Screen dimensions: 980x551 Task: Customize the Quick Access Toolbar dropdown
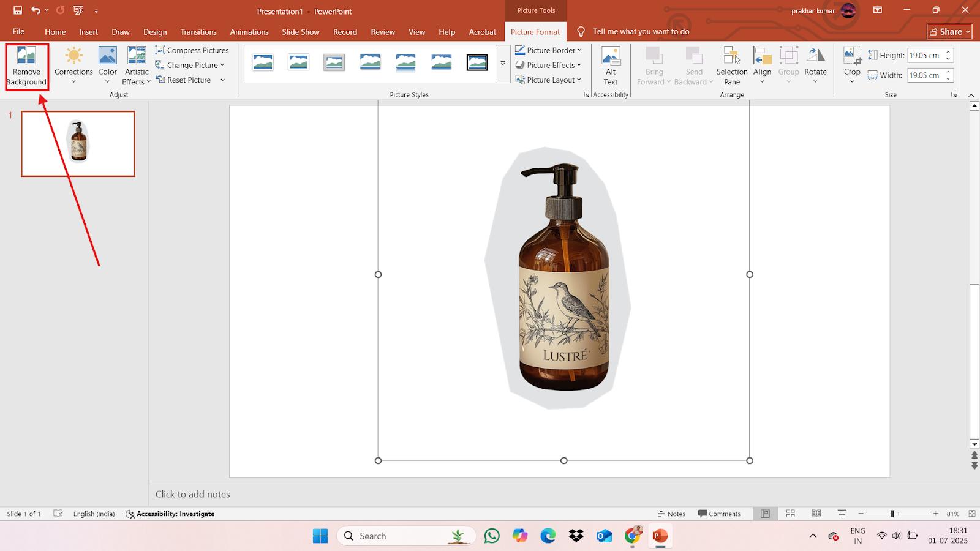[x=96, y=10]
